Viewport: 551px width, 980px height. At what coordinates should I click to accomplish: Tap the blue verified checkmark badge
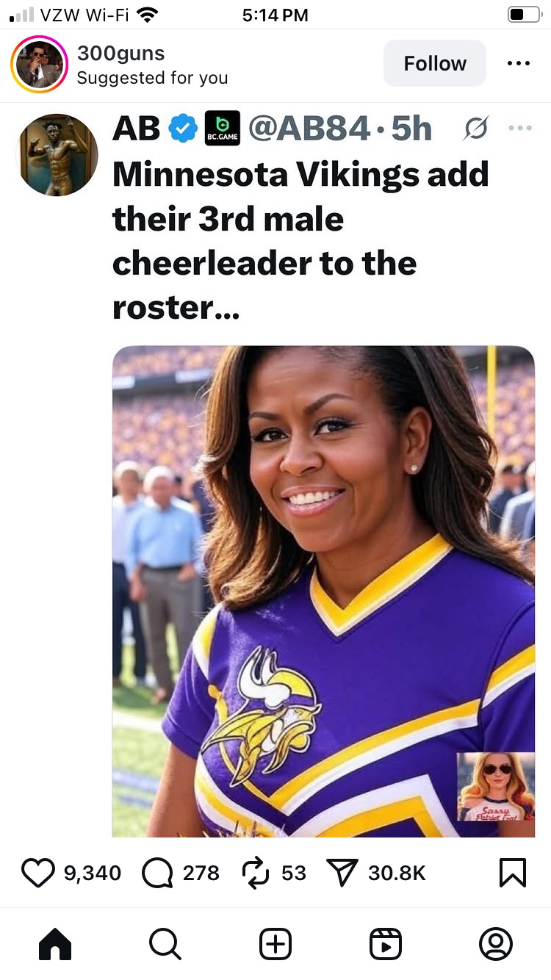[x=183, y=129]
